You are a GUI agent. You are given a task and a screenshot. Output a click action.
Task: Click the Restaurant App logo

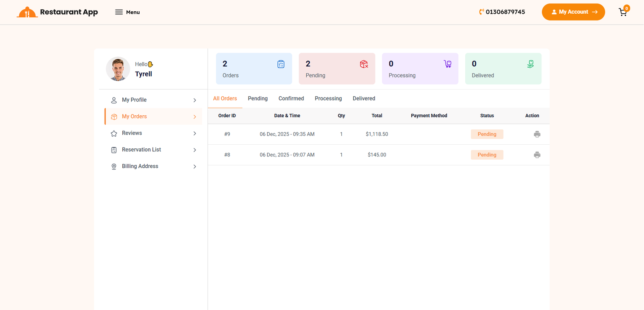[57, 12]
